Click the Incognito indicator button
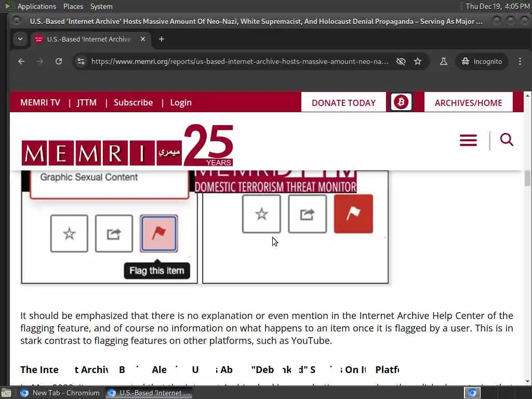The image size is (532, 399). coord(482,61)
